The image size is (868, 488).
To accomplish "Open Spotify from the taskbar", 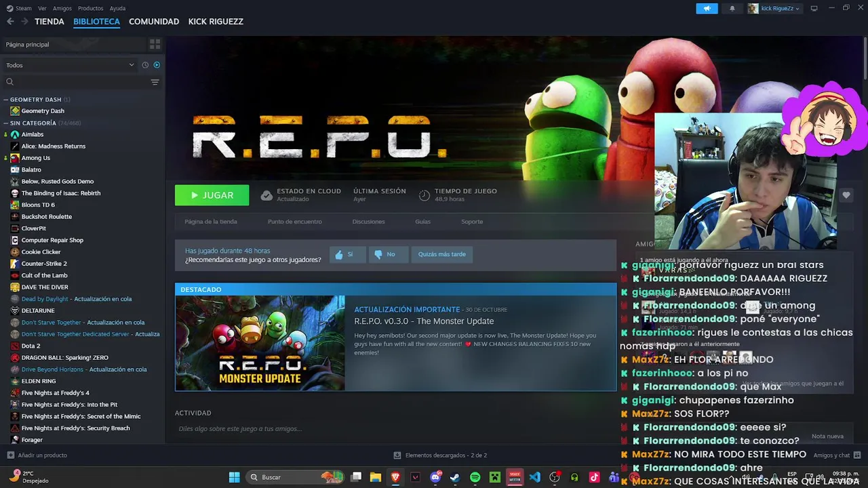I will 475,477.
